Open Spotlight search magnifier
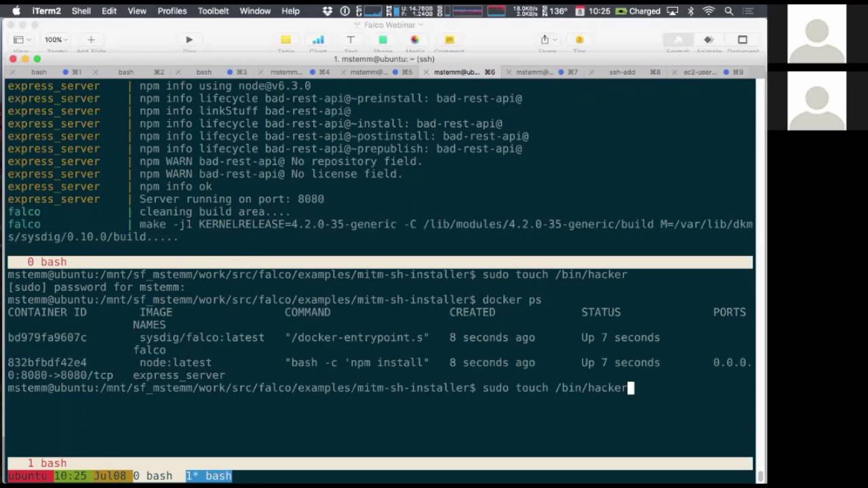 [x=729, y=11]
